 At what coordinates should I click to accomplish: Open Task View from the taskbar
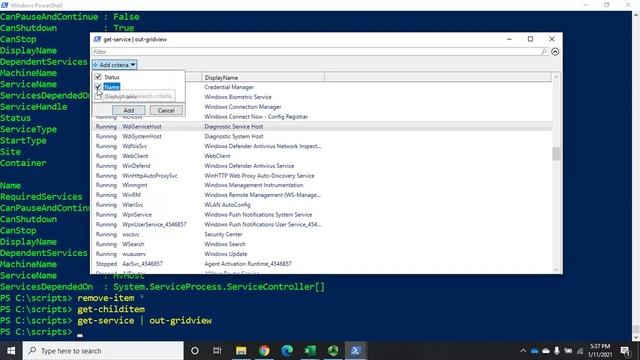coord(217,351)
